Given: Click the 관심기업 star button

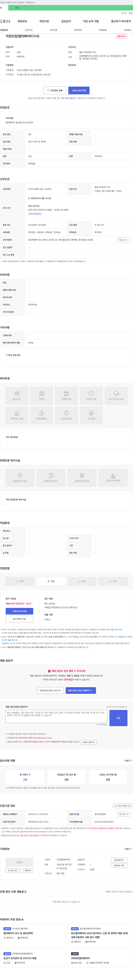Looking at the screenshot, I should pos(12,870).
